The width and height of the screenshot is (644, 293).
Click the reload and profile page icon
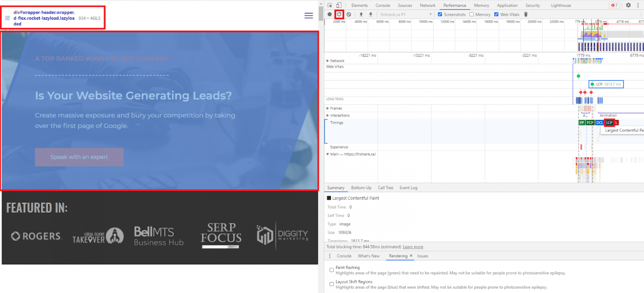pyautogui.click(x=339, y=14)
